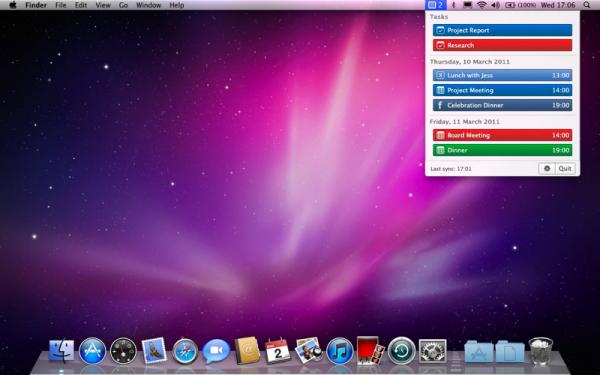Open the battery status icon

(520, 5)
